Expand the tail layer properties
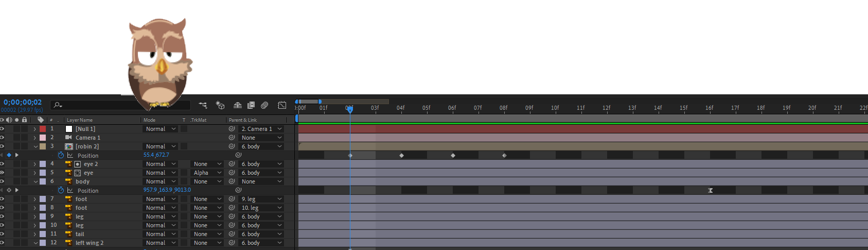The width and height of the screenshot is (868, 250). click(x=35, y=234)
